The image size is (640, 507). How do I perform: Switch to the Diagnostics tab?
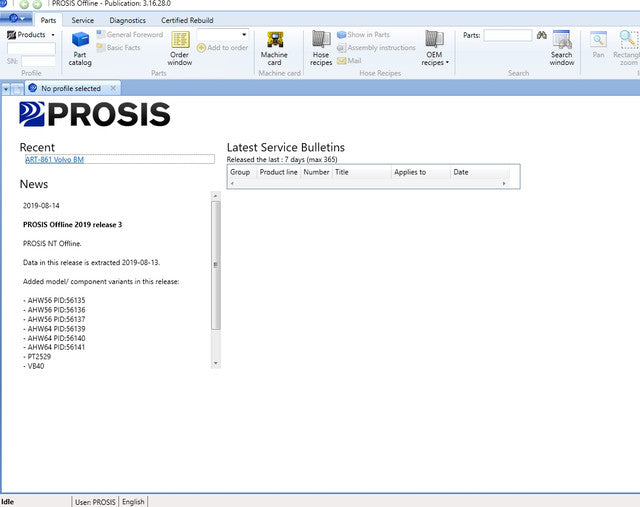[127, 20]
